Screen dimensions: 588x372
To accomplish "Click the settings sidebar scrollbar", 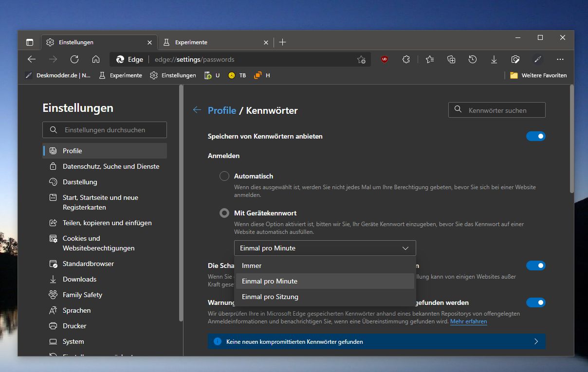I will pos(181,203).
